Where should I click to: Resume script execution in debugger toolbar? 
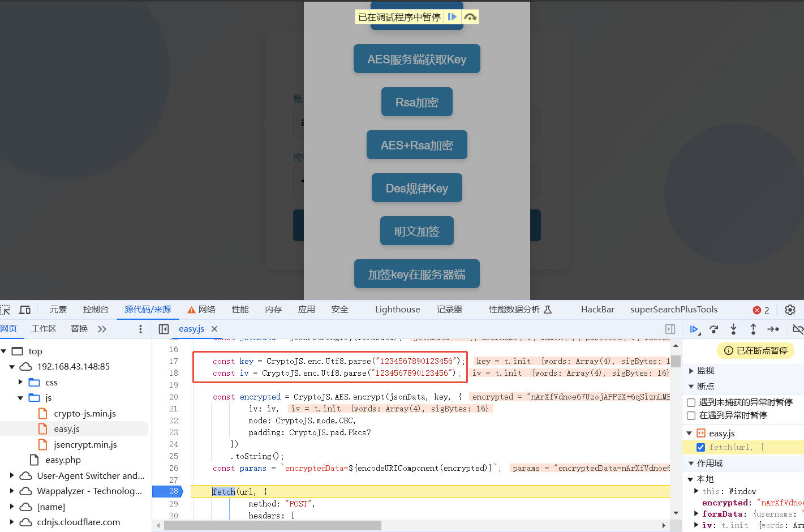695,329
